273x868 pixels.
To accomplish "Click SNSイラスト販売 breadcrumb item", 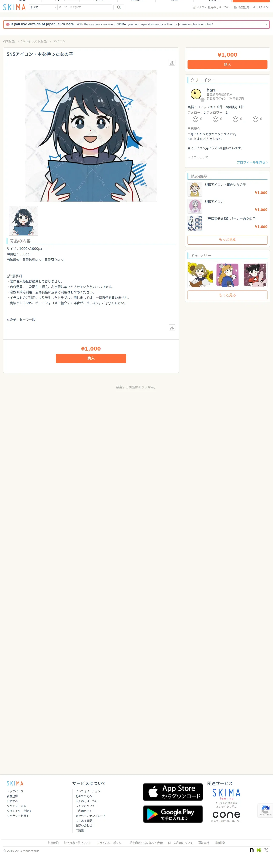I will pyautogui.click(x=34, y=41).
